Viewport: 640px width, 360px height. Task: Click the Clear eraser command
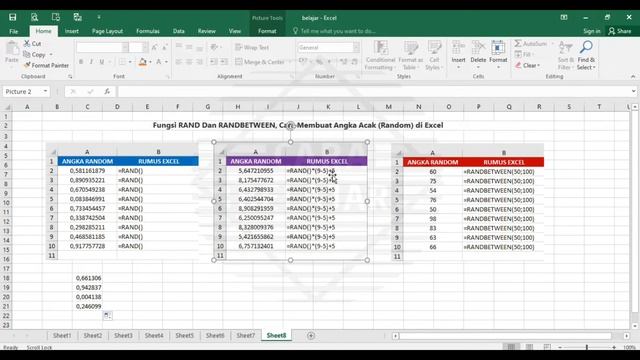[527, 65]
